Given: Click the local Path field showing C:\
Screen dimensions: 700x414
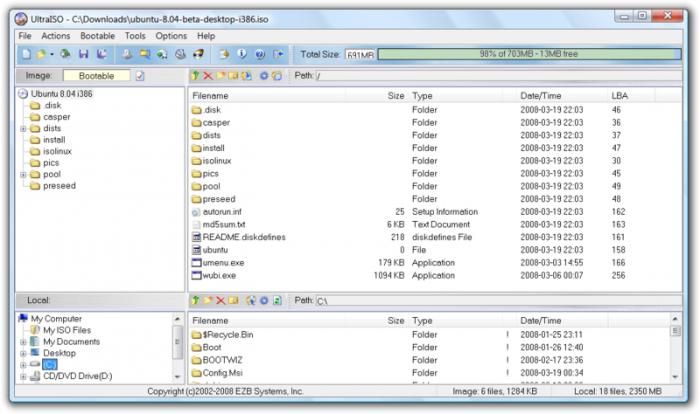Looking at the screenshot, I should [x=499, y=301].
